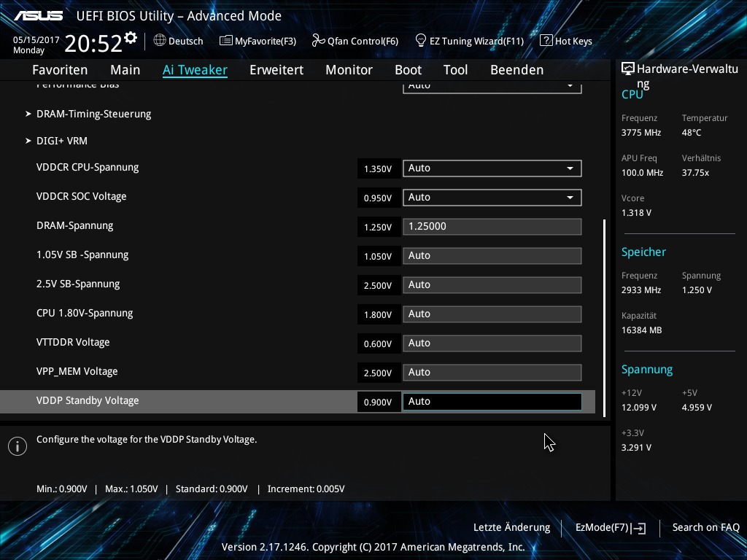
Task: Select the VTTDDR Voltage label
Action: point(73,343)
